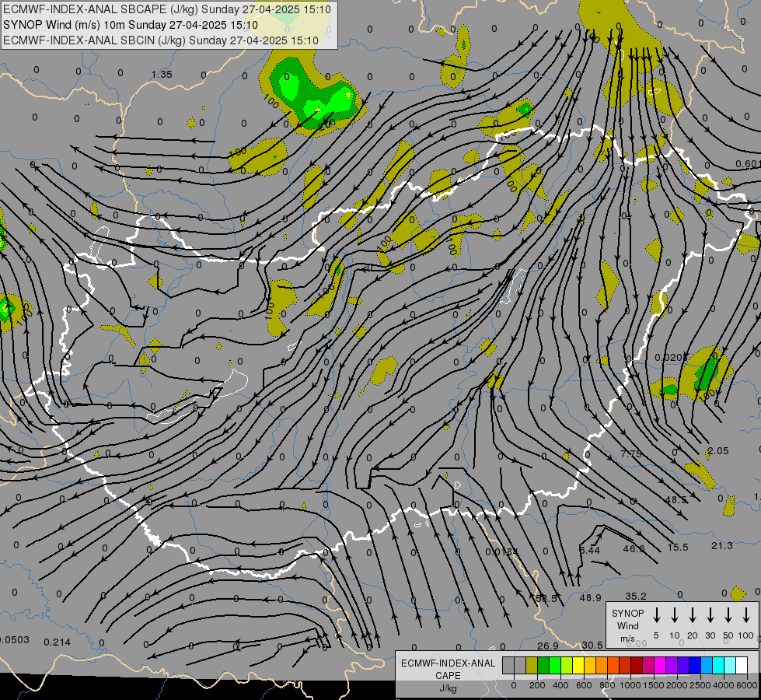Click the 15.5 value on the map
The width and height of the screenshot is (761, 700).
[678, 548]
